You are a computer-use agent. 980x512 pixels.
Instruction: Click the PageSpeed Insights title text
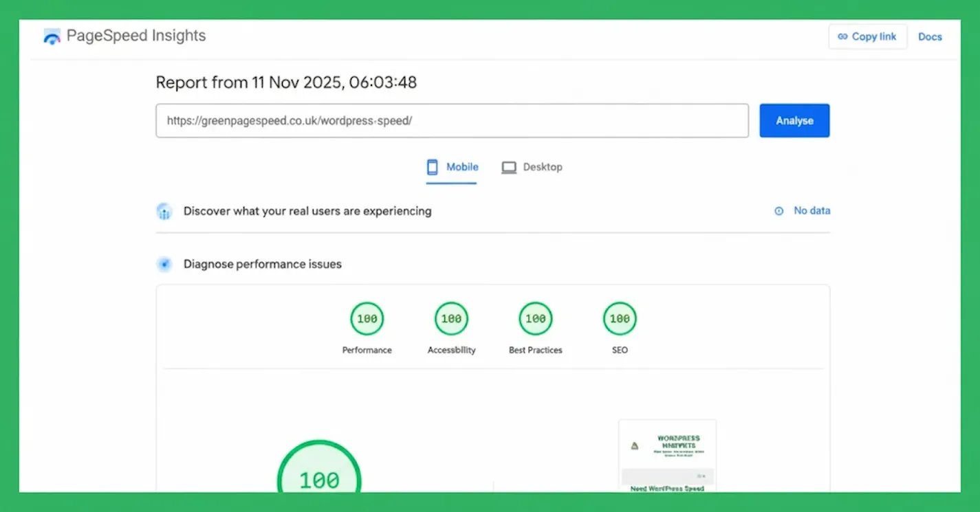tap(135, 36)
